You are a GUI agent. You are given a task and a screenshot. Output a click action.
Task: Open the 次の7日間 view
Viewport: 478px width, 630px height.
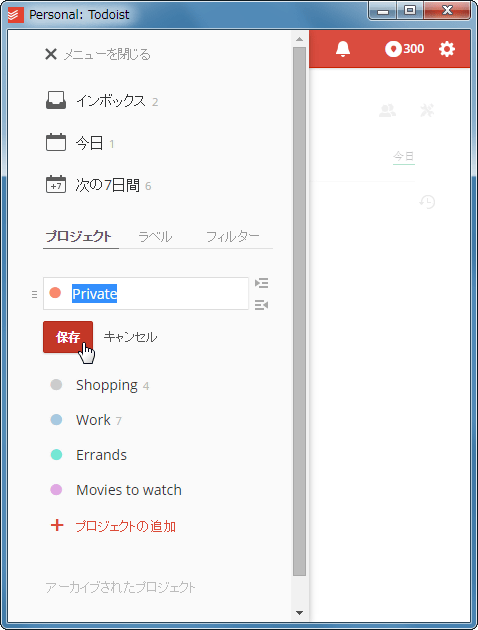107,185
